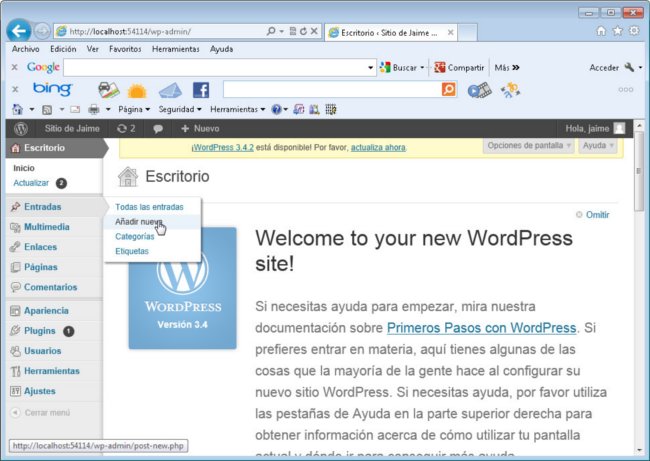650x461 pixels.
Task: Open the browser settings gear icon
Action: (634, 31)
